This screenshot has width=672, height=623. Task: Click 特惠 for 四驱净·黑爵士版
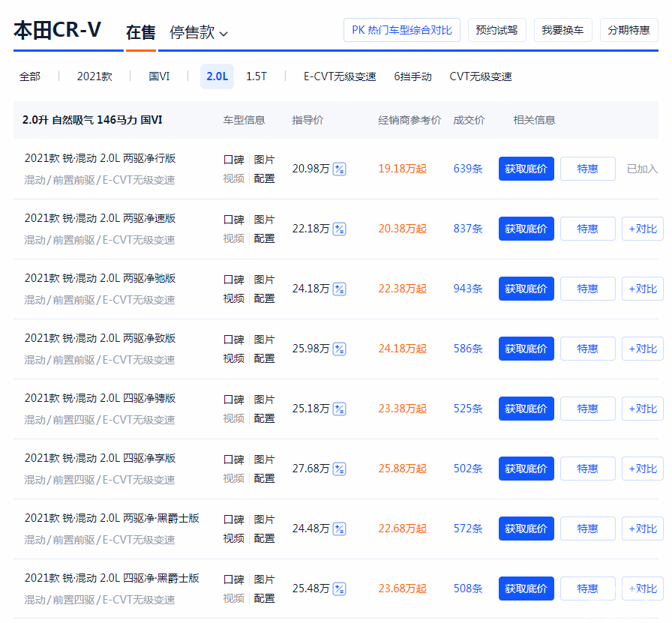(x=587, y=589)
